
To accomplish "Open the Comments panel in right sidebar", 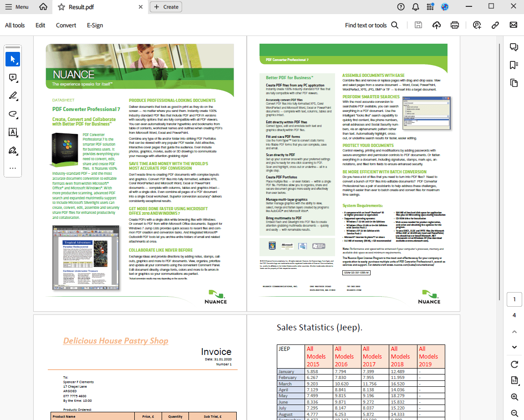I will (514, 47).
